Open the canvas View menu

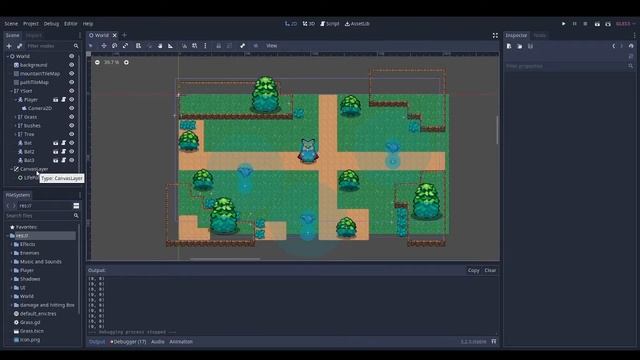click(x=271, y=46)
